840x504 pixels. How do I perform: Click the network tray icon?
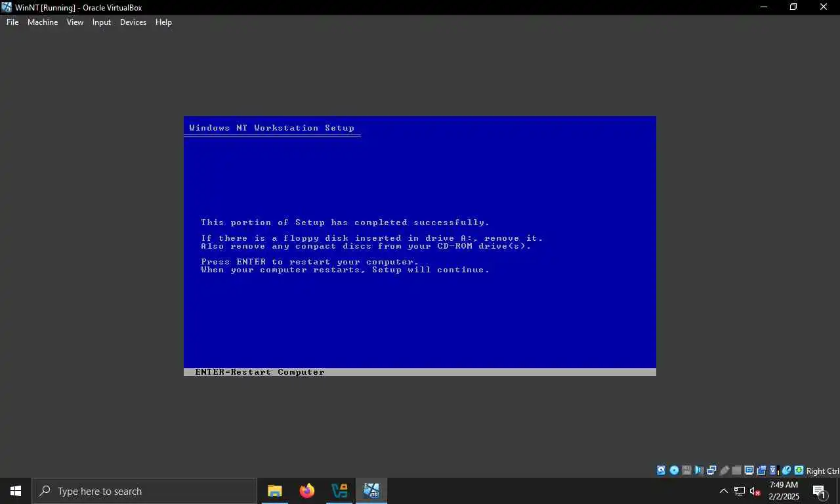coord(740,491)
